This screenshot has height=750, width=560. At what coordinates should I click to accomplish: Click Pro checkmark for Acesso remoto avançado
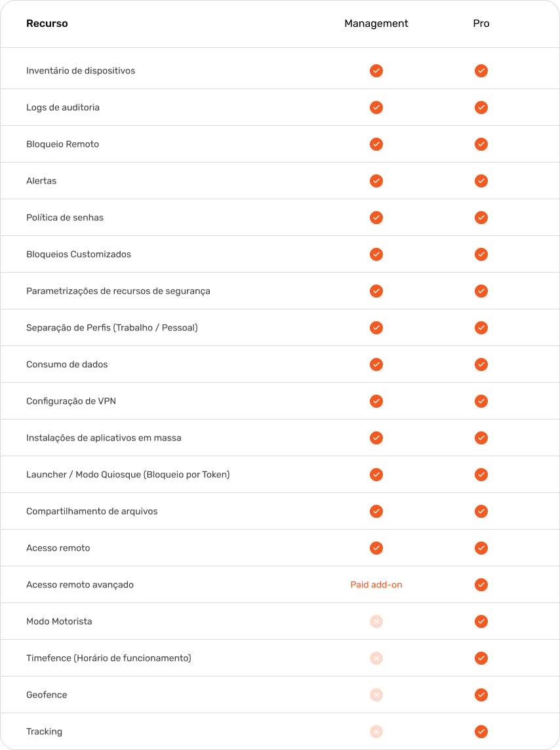point(481,585)
